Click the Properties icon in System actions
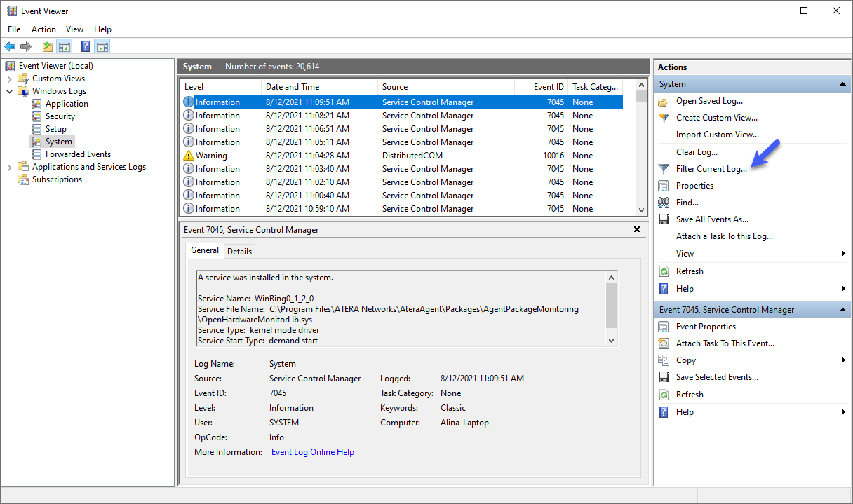Image resolution: width=853 pixels, height=504 pixels. tap(664, 186)
